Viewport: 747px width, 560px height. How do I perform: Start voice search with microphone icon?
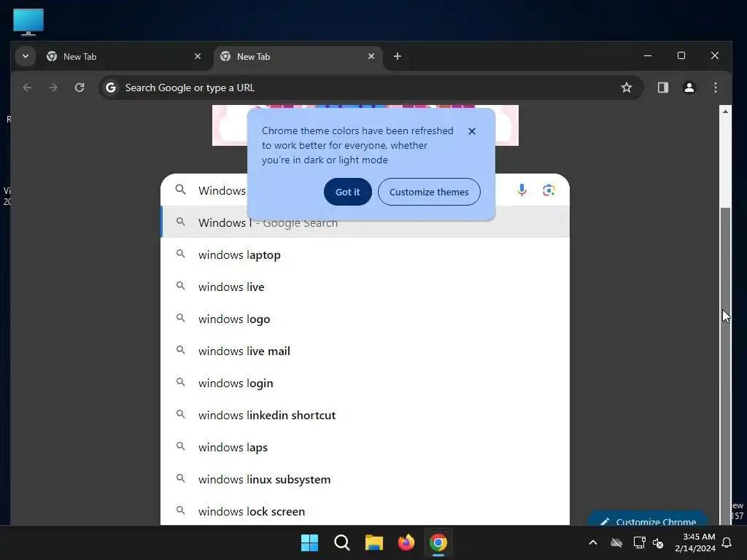click(522, 190)
